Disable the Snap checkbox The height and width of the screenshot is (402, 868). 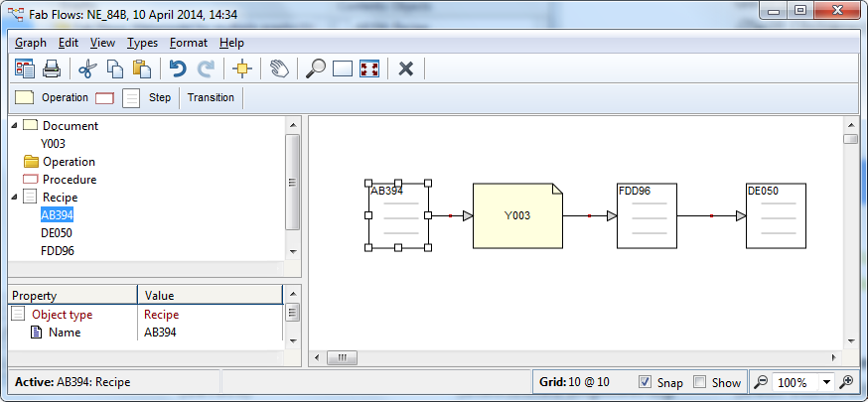645,382
